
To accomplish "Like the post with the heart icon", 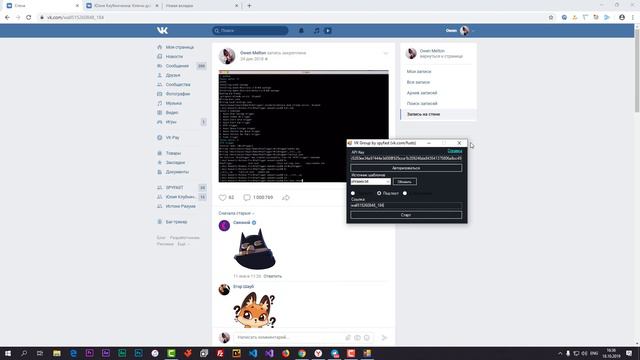I will coord(222,198).
